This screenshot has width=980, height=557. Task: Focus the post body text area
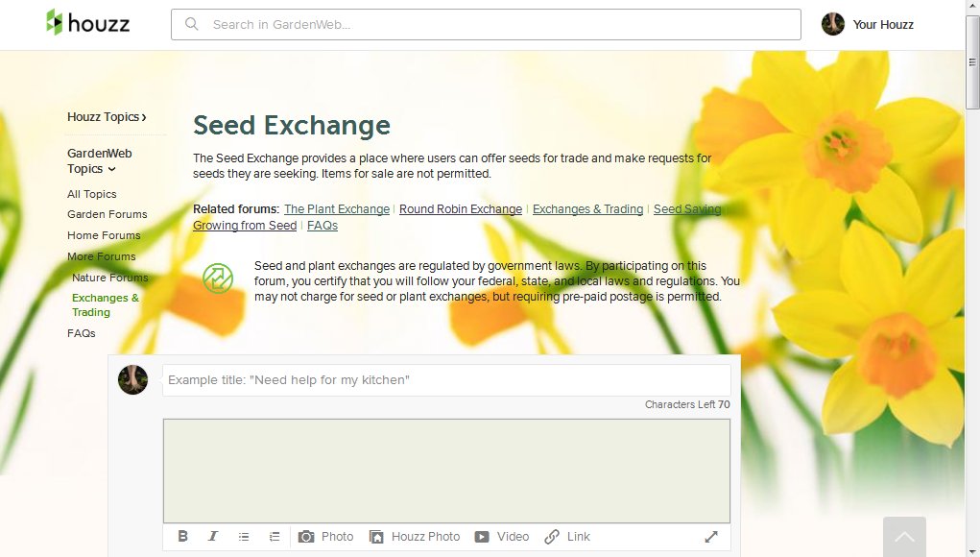[446, 471]
